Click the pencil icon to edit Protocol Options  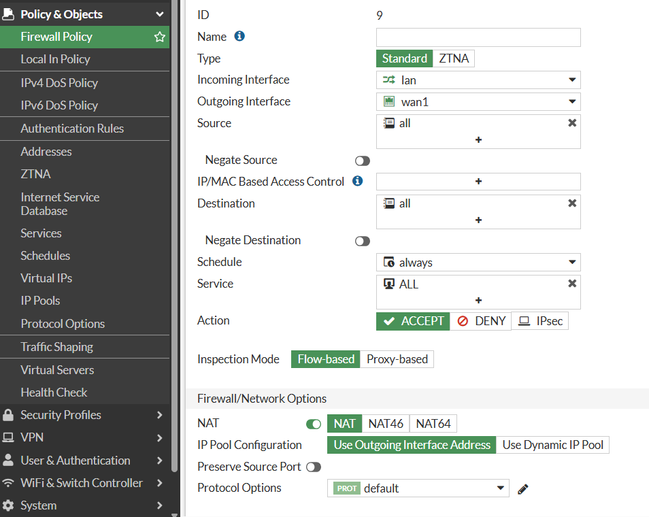523,489
